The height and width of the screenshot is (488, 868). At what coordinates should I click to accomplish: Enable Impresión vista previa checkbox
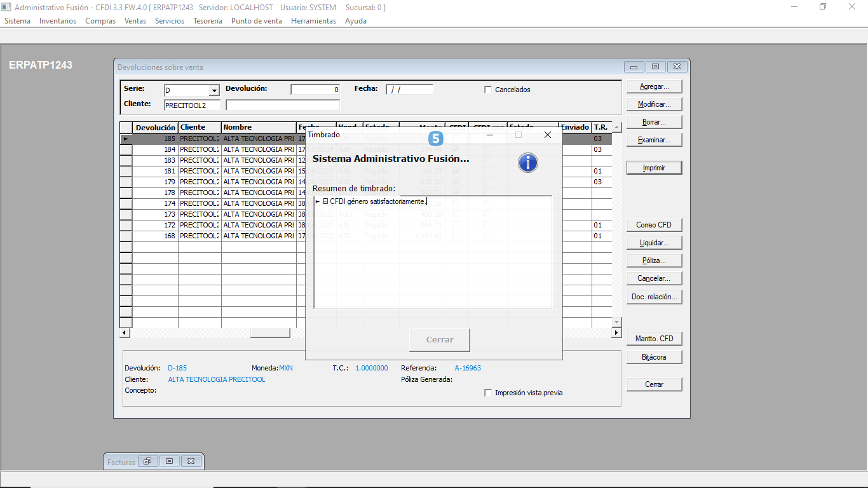point(488,393)
